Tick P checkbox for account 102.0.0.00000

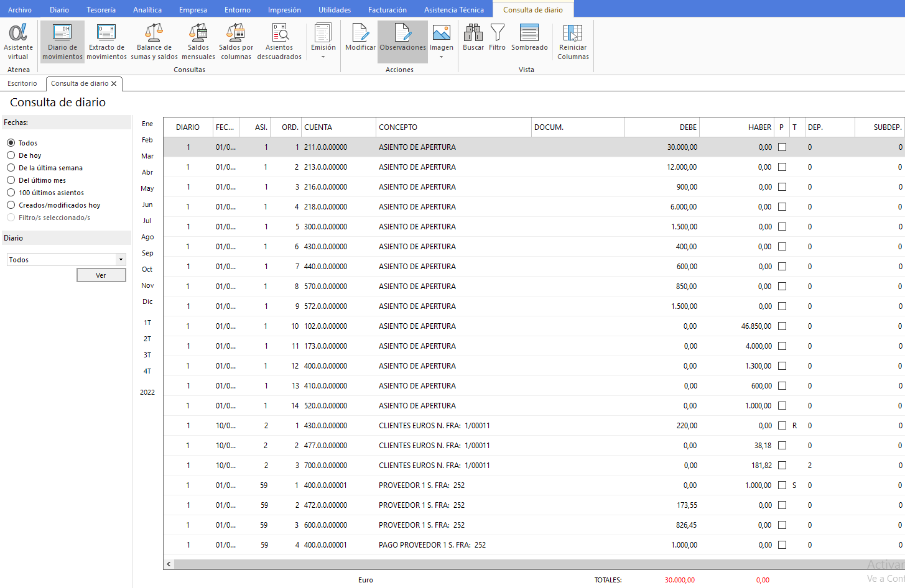coord(782,326)
